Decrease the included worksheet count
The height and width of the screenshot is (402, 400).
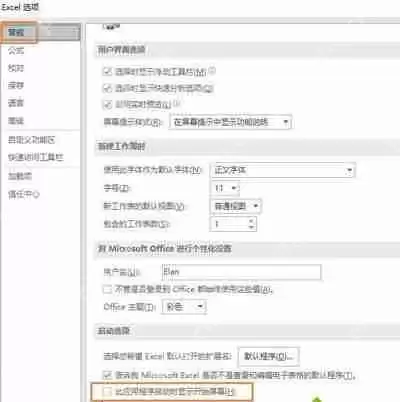(252, 227)
